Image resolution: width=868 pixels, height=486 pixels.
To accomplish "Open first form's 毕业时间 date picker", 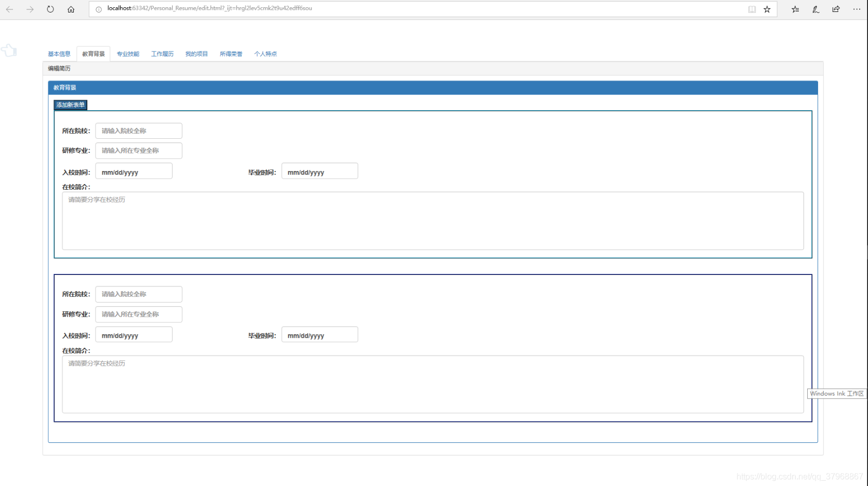I will coord(320,172).
